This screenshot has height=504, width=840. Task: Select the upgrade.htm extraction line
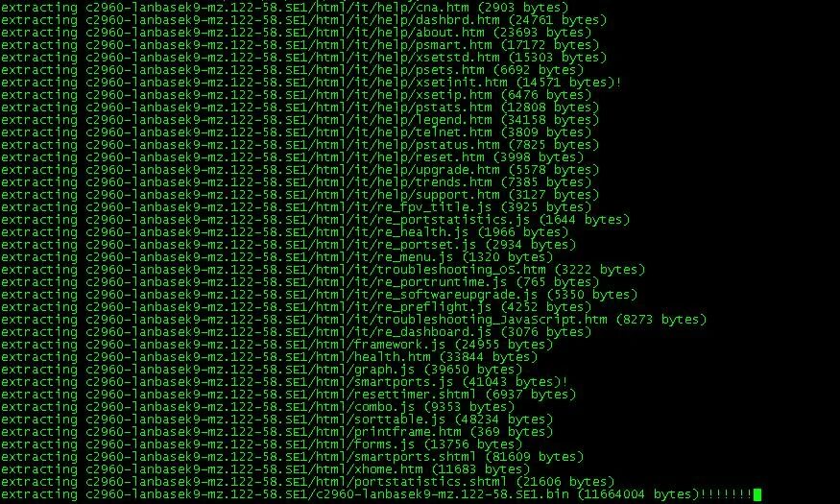point(300,170)
